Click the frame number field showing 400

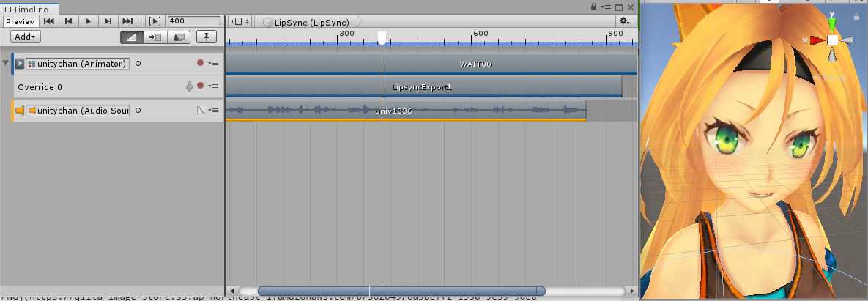[x=194, y=21]
